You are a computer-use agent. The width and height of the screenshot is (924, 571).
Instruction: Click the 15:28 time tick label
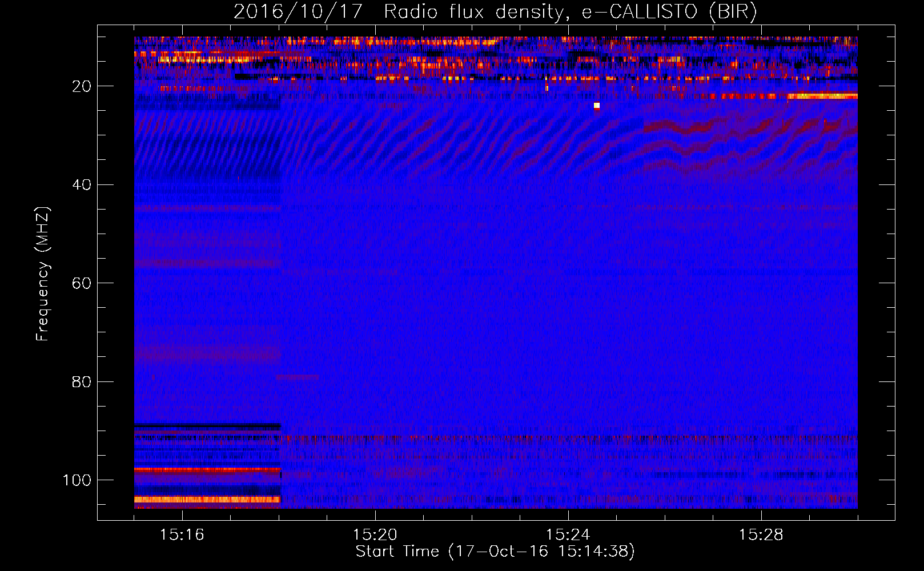pyautogui.click(x=761, y=535)
